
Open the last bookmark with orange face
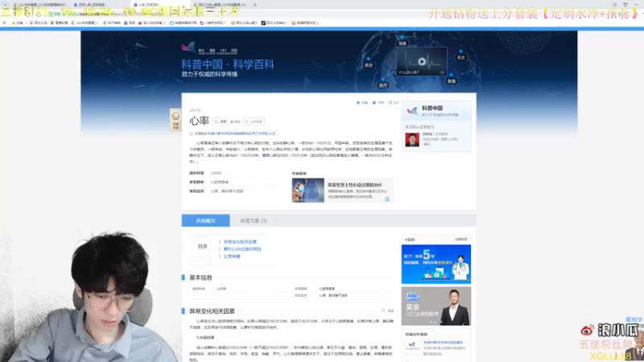tap(305, 23)
